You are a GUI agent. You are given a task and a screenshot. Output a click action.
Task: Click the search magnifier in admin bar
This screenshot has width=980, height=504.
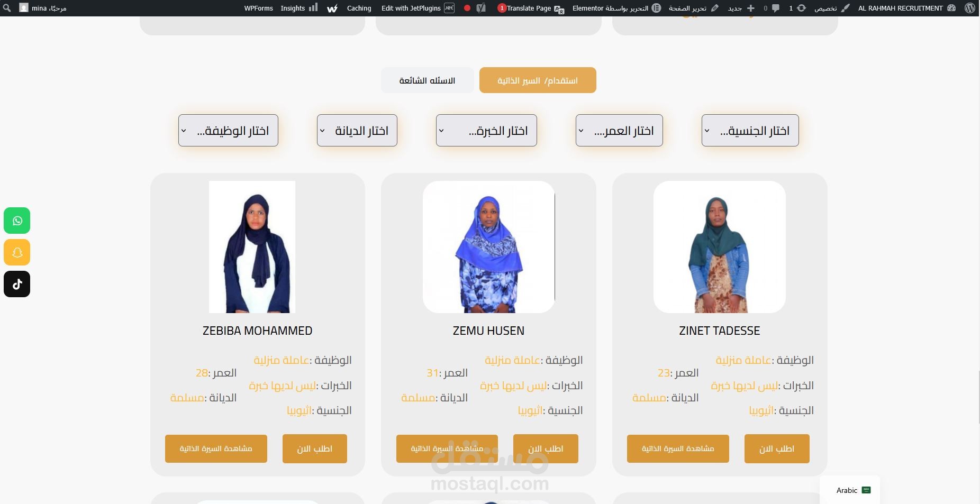click(7, 8)
